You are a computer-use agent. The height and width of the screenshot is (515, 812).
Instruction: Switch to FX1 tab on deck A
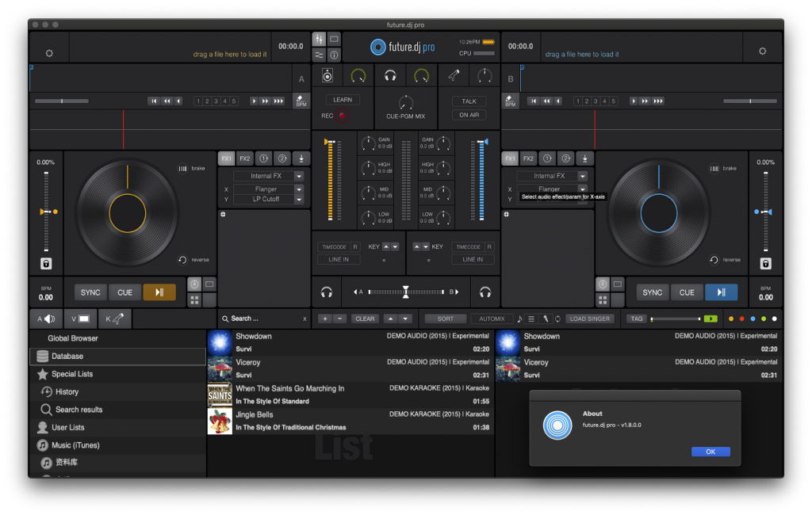(226, 158)
